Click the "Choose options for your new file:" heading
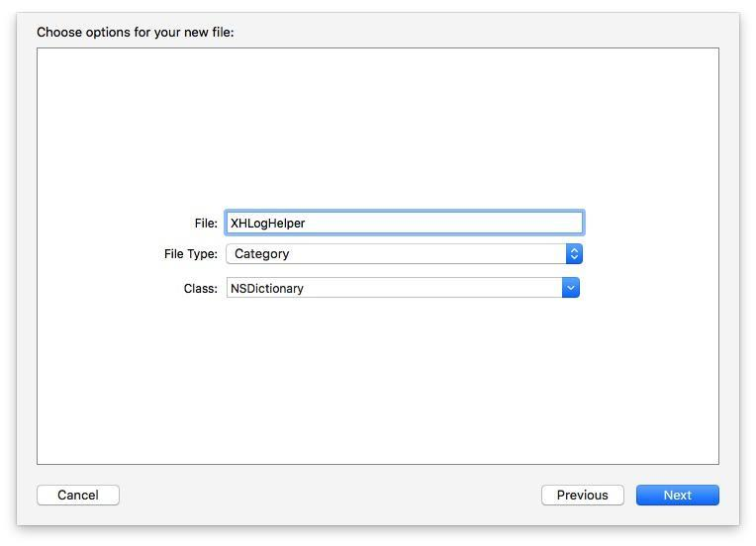The image size is (756, 546). (136, 33)
